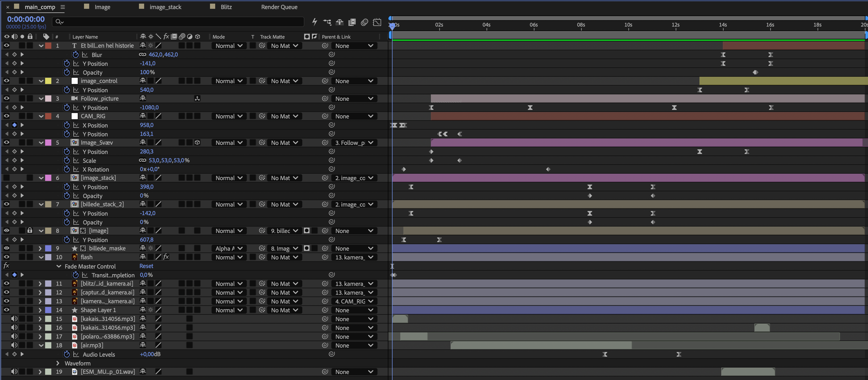868x380 pixels.
Task: Click the Blur property stopwatch icon
Action: (x=75, y=55)
